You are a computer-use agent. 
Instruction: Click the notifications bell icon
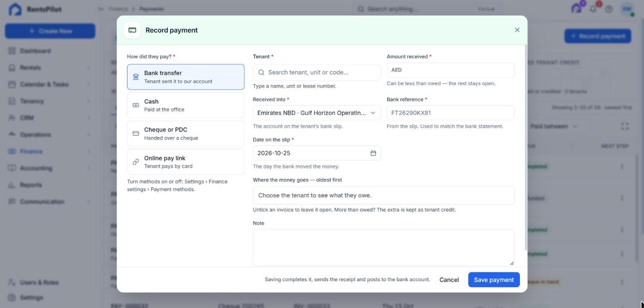tap(593, 9)
